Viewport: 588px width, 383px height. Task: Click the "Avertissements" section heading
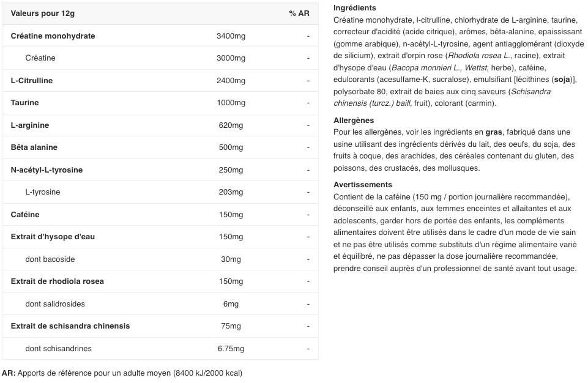[363, 185]
